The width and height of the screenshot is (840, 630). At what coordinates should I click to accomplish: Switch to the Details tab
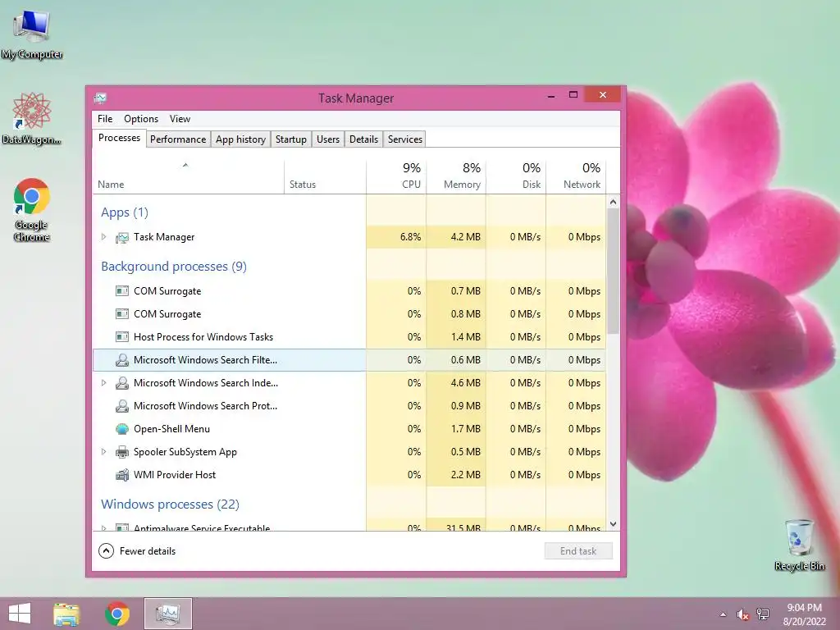point(363,139)
